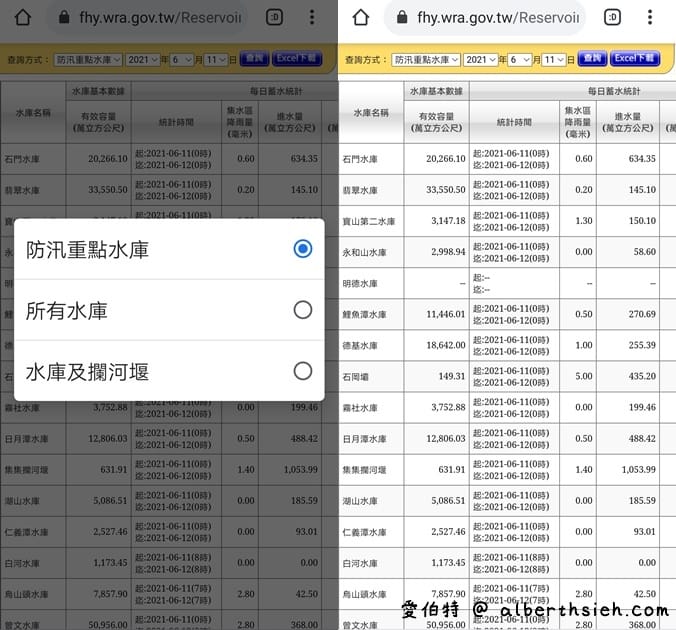Click the 霧社水庫 row name in the right table
This screenshot has width=676, height=630.
click(360, 408)
